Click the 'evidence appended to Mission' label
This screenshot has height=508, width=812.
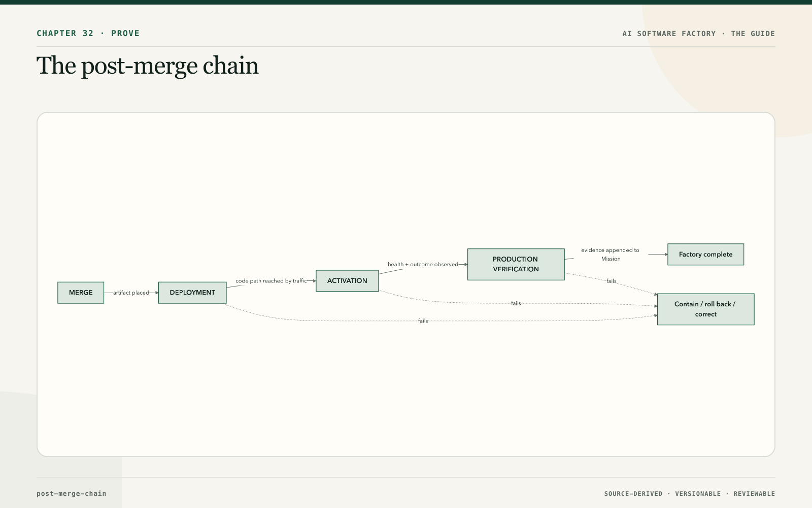(611, 255)
